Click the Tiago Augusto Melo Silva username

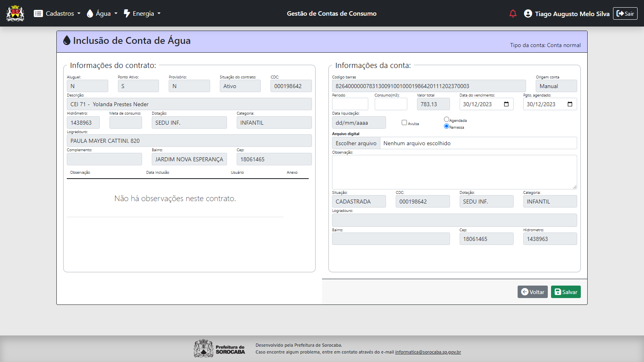[x=572, y=14]
